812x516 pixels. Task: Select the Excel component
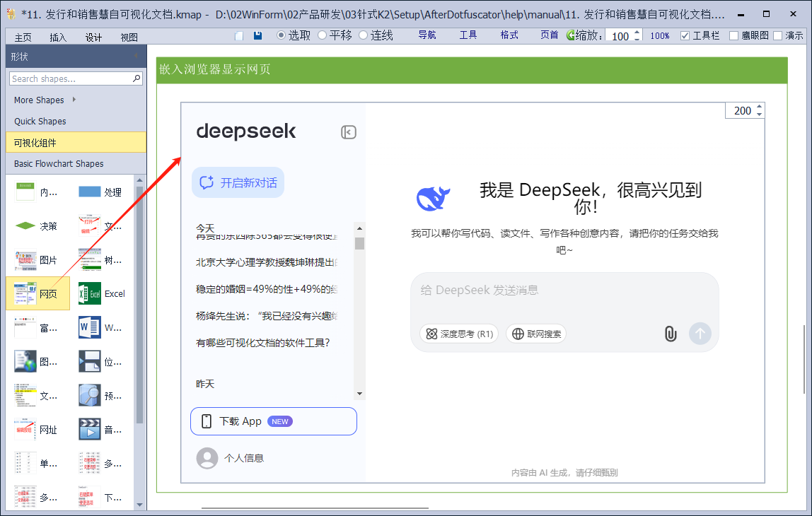point(102,293)
